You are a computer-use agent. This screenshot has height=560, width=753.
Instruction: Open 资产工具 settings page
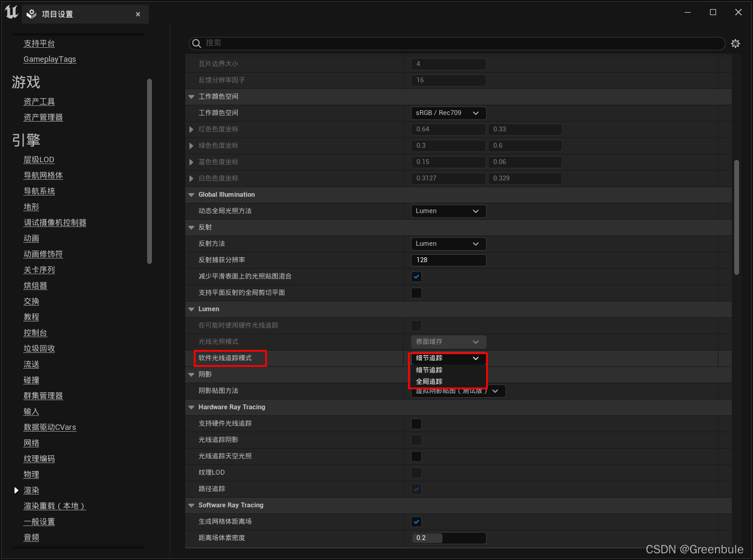(39, 102)
